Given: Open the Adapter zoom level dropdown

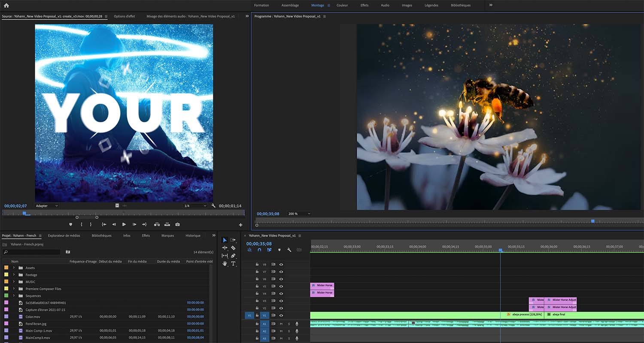Looking at the screenshot, I should point(47,206).
